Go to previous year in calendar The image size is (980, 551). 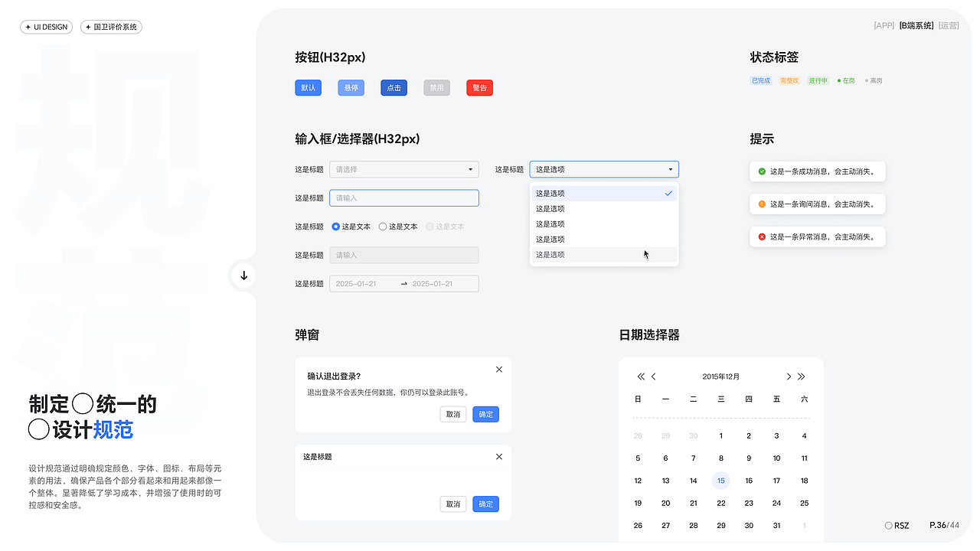tap(641, 377)
